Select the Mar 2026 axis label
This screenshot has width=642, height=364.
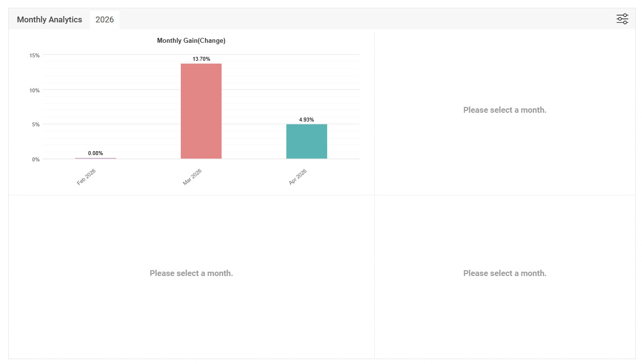click(x=192, y=177)
